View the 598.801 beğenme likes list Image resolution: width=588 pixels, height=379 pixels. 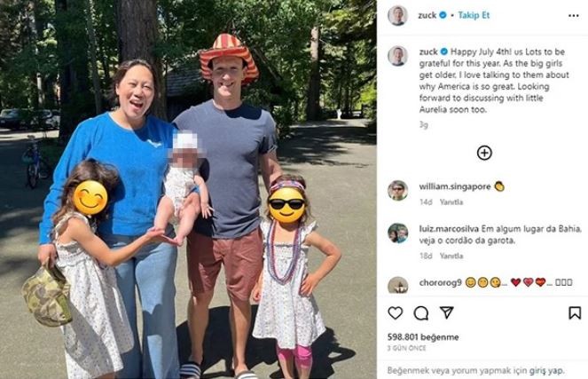[423, 337]
